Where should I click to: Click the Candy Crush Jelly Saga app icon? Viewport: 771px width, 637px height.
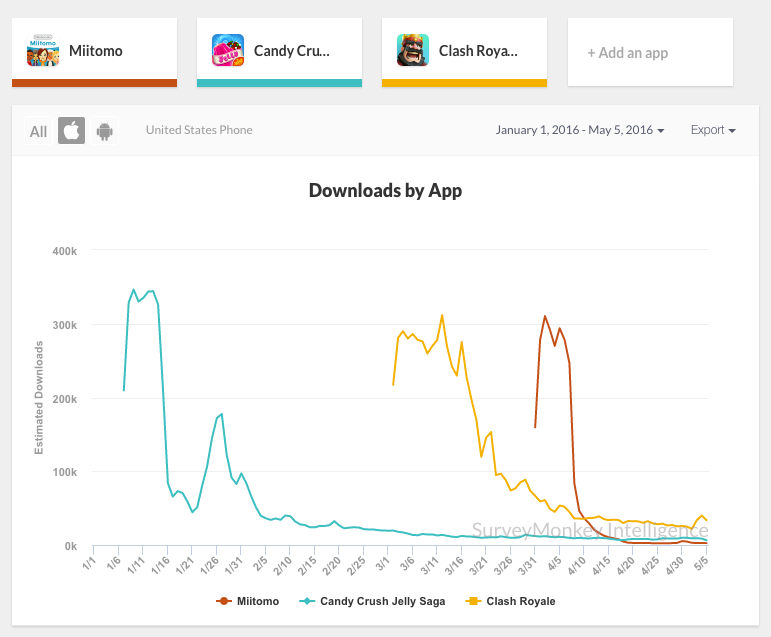(228, 50)
